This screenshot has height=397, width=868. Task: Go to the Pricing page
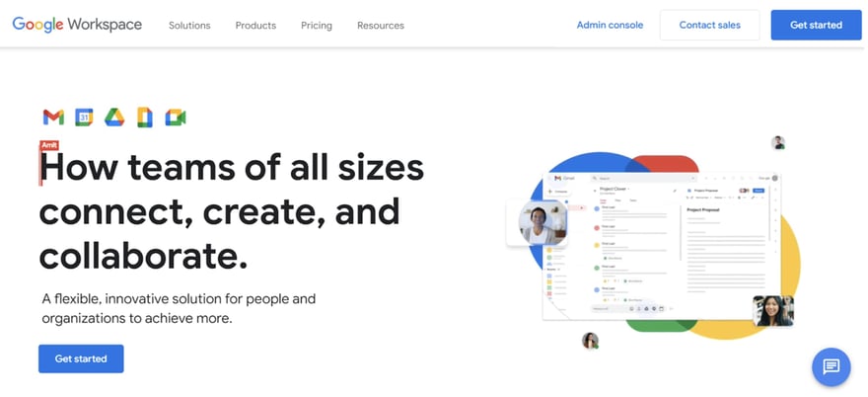tap(317, 25)
